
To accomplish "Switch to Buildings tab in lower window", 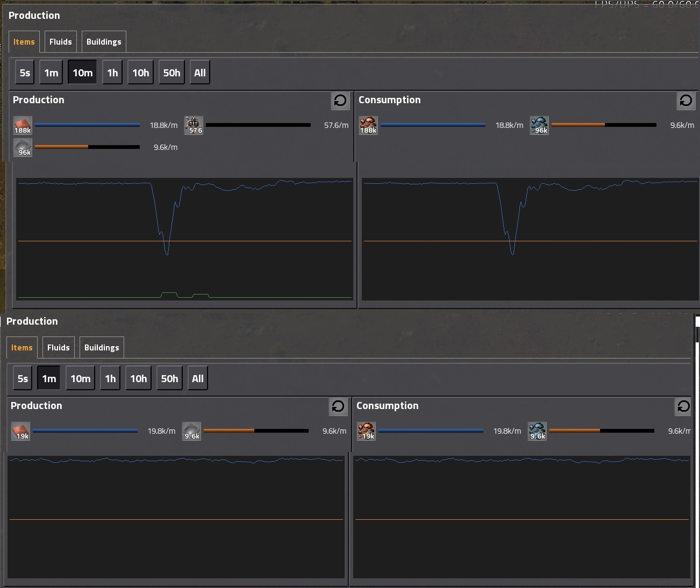I will tap(102, 348).
